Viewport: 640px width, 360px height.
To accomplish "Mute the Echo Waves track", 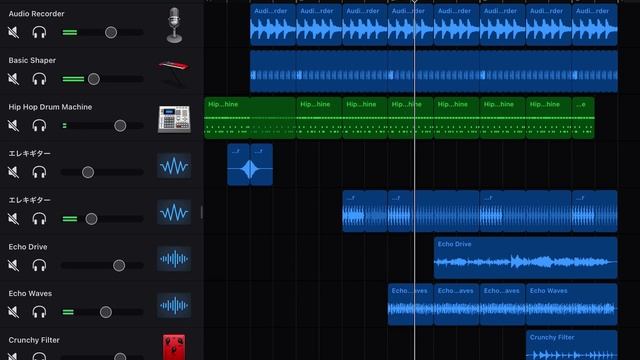I will tap(13, 312).
